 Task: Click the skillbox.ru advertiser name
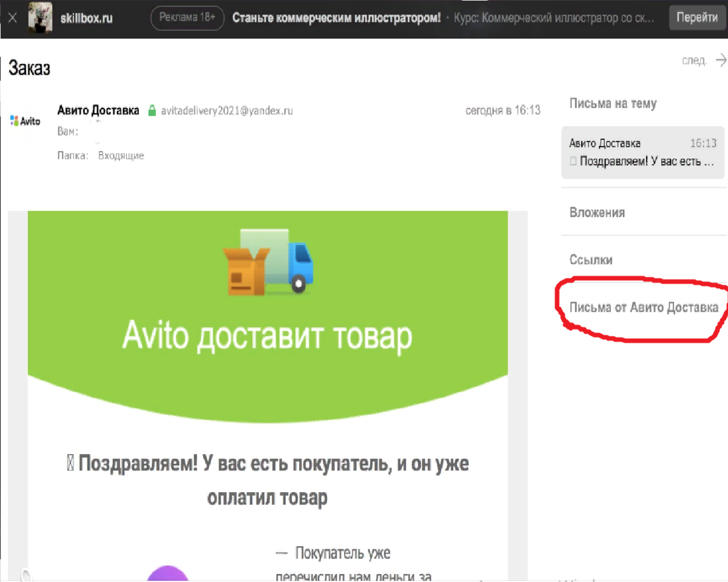87,18
